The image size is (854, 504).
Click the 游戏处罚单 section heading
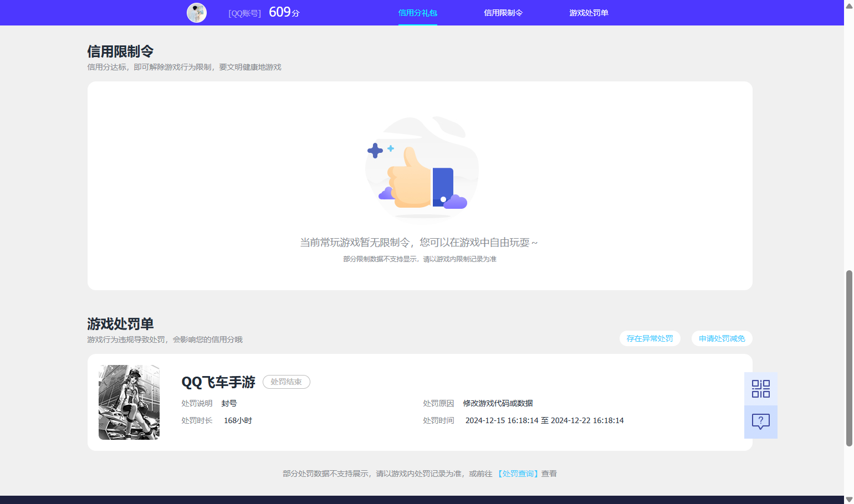(120, 324)
